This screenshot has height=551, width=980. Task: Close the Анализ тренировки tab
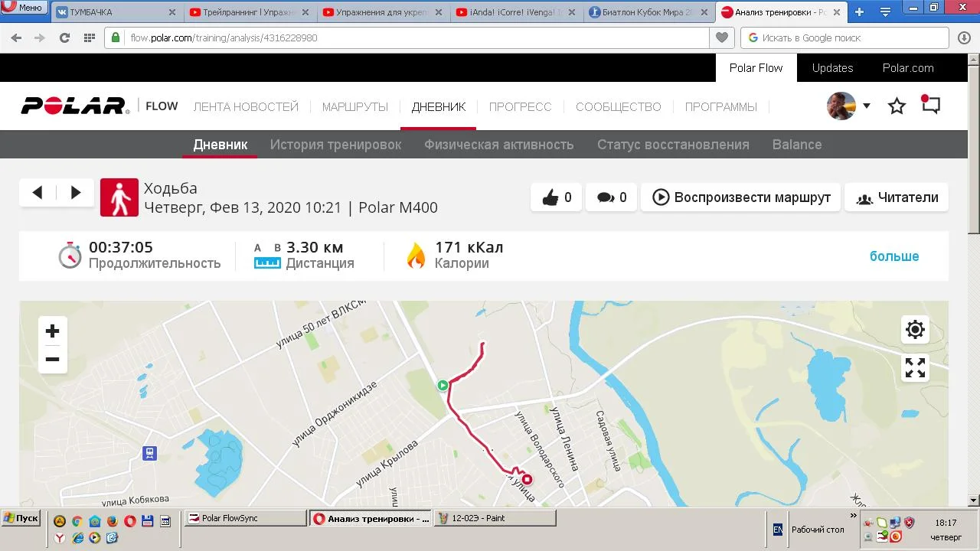(836, 12)
